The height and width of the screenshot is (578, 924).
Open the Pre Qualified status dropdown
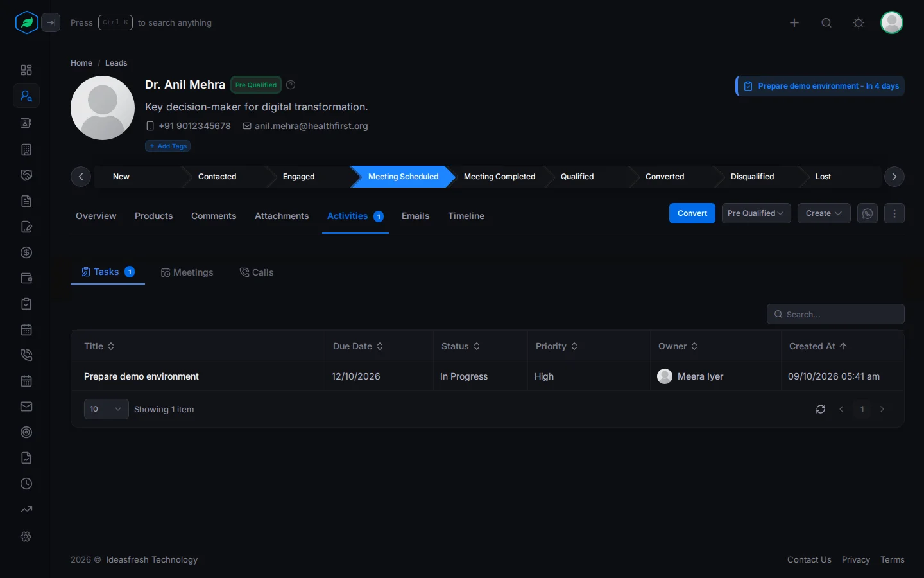756,213
